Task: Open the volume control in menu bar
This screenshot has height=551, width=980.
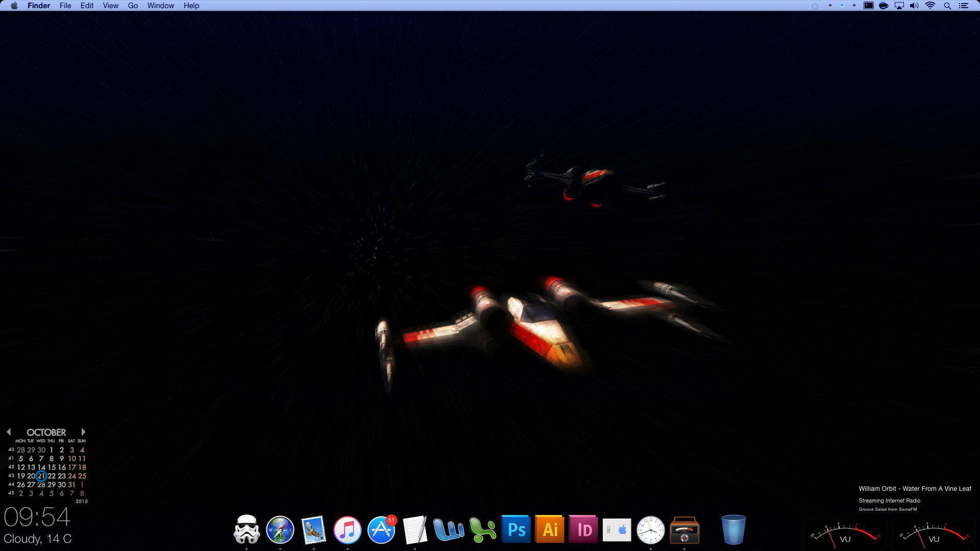Action: [x=914, y=6]
